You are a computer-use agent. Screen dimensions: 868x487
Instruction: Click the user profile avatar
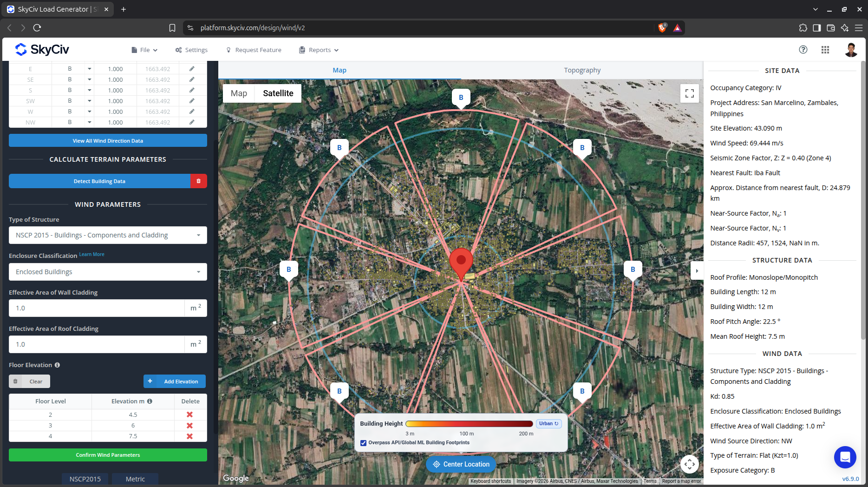tap(851, 50)
